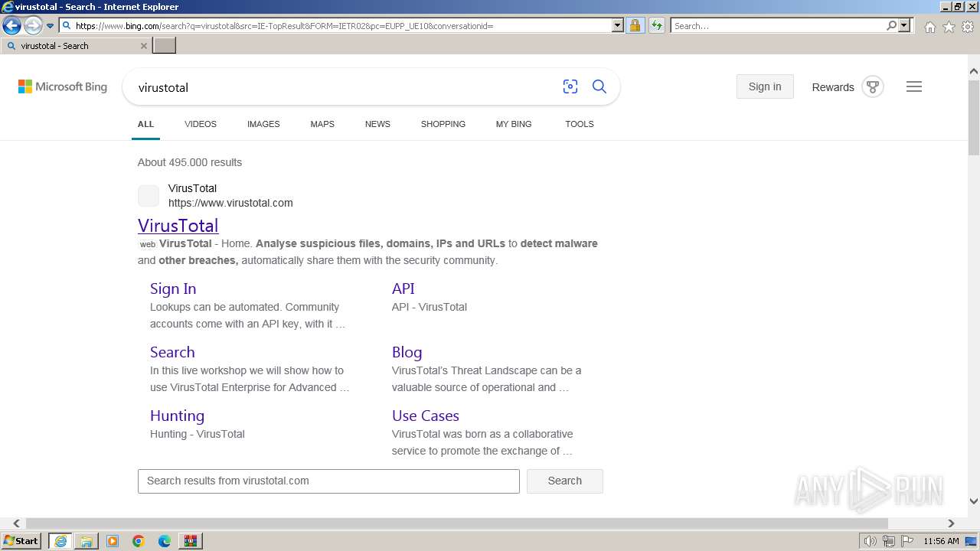Image resolution: width=980 pixels, height=551 pixels.
Task: Open the VirusTotal main result heading
Action: point(178,225)
